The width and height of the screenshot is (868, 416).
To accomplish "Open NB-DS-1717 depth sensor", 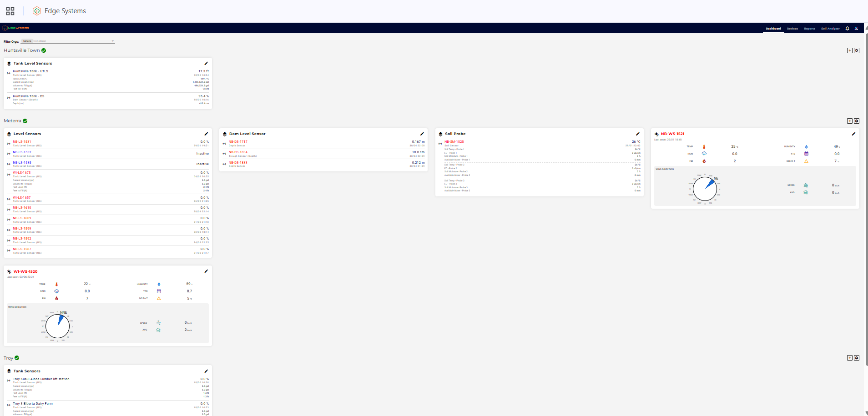I will [238, 142].
